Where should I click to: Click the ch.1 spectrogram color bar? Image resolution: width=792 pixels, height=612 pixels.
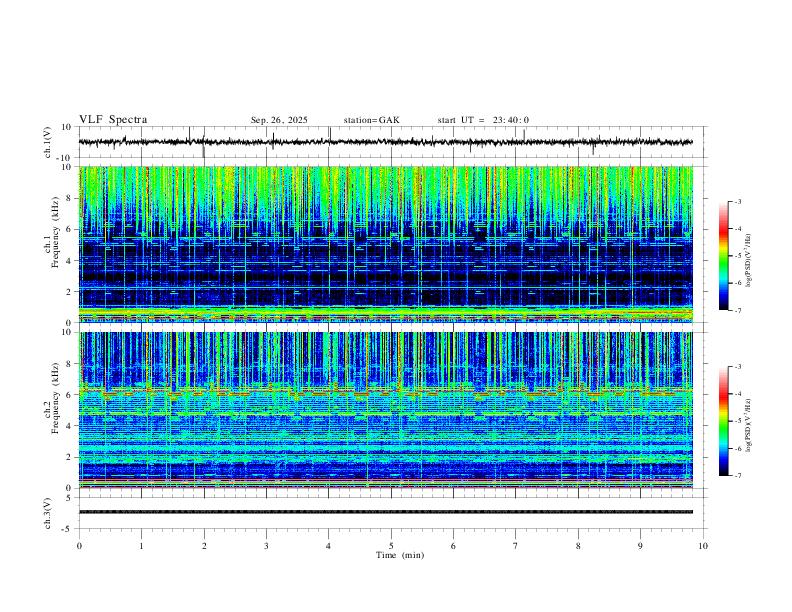pyautogui.click(x=723, y=256)
